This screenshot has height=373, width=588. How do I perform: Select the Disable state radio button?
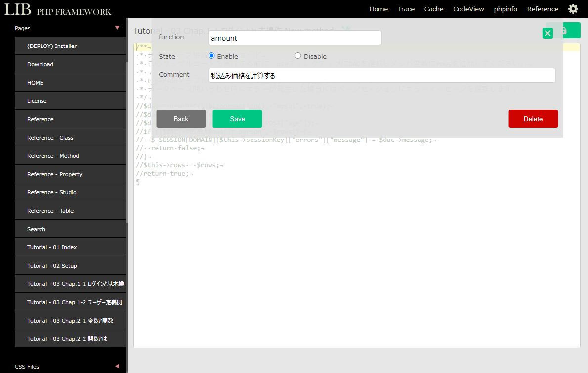[298, 56]
